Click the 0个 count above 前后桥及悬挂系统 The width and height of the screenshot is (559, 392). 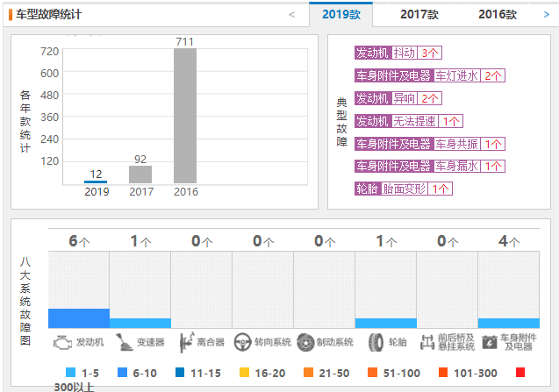pyautogui.click(x=448, y=241)
